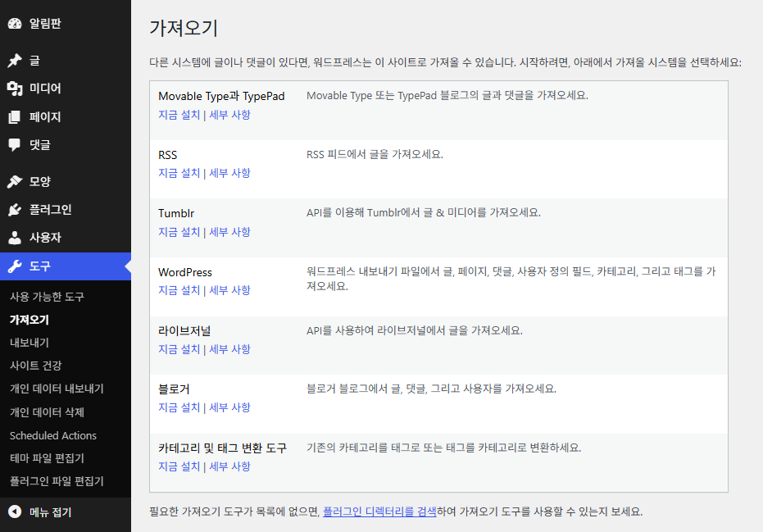
Task: Open the 플러그인 menu
Action: pos(51,210)
